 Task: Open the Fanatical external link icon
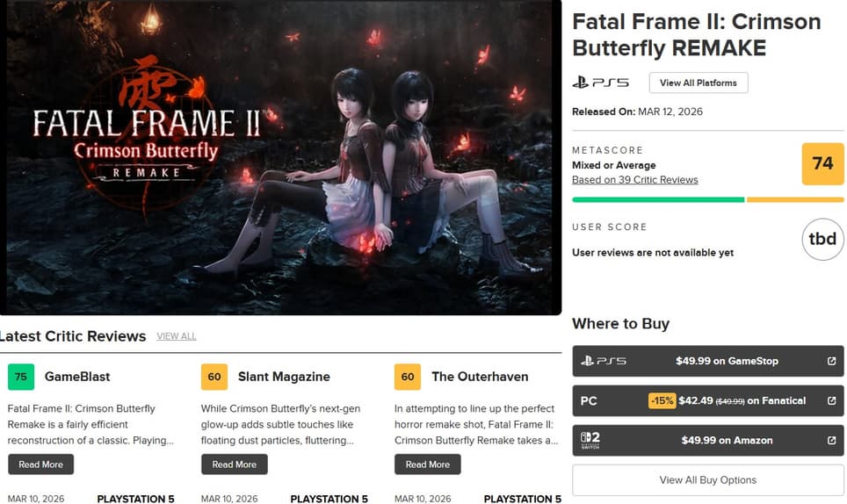click(x=831, y=400)
